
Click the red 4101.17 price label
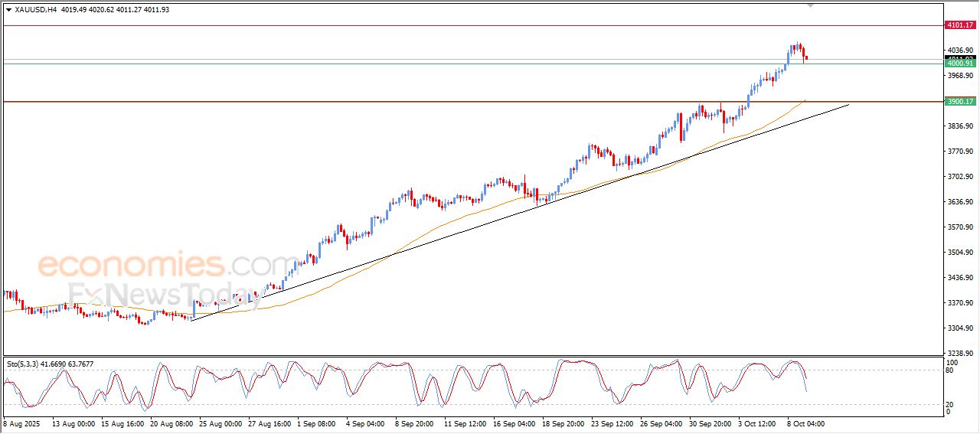[959, 25]
